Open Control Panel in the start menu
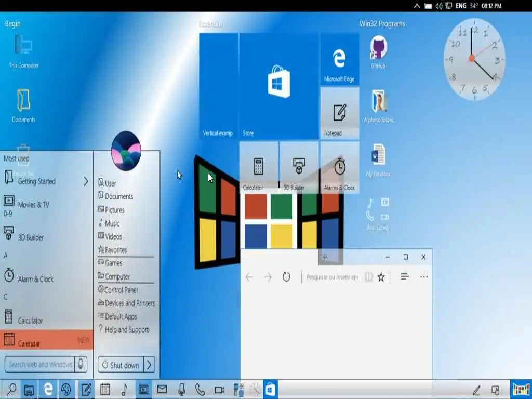Image resolution: width=532 pixels, height=399 pixels. (x=118, y=290)
